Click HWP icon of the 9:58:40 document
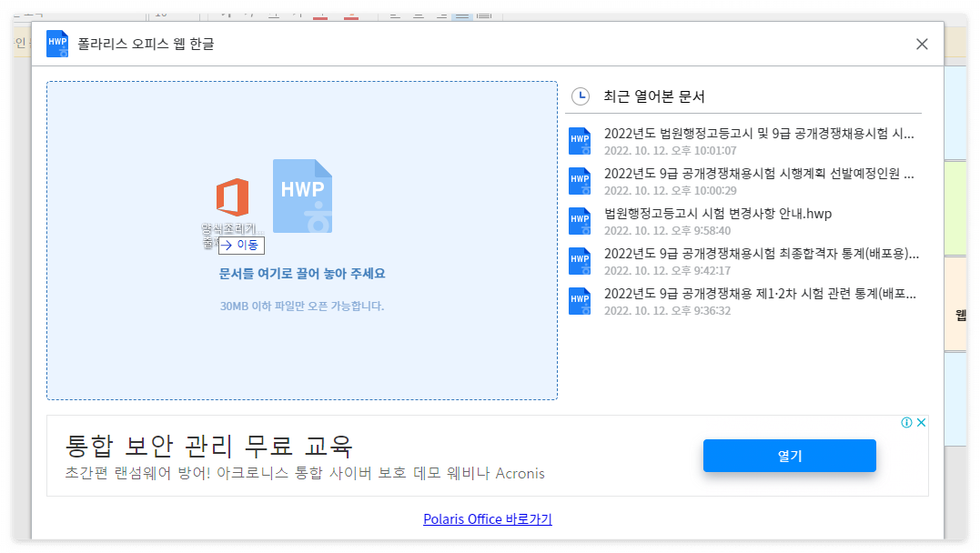980x553 pixels. point(580,221)
